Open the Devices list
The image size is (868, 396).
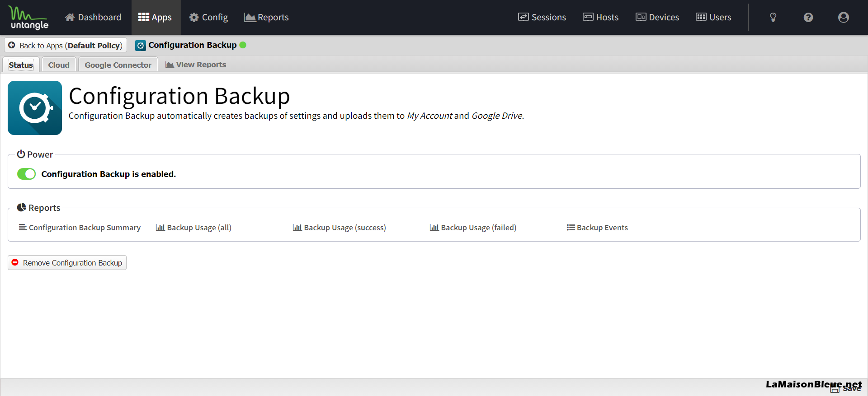tap(657, 17)
